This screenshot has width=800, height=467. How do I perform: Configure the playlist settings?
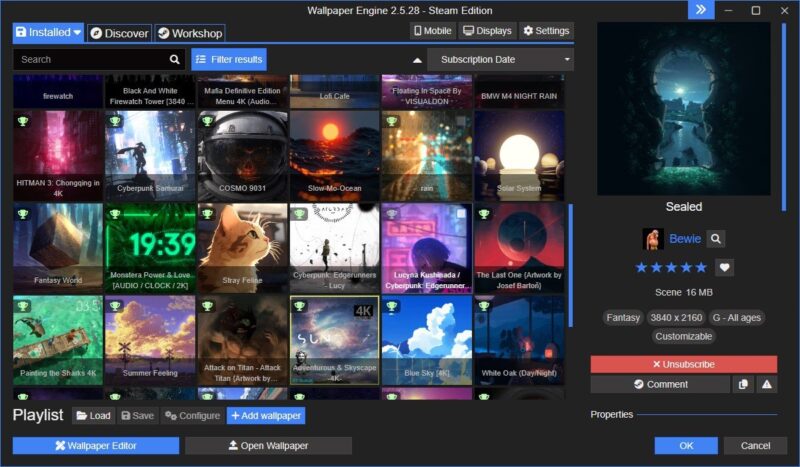[x=192, y=416]
